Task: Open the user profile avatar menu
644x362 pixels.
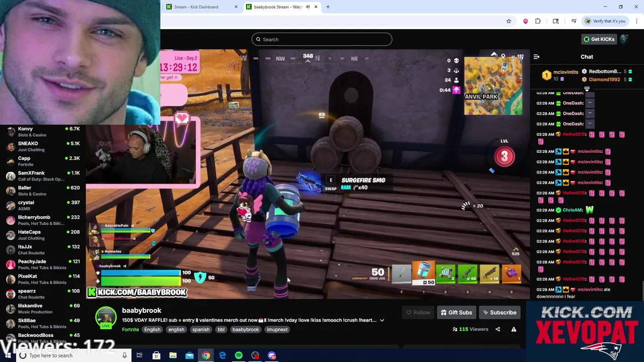Action: click(624, 39)
